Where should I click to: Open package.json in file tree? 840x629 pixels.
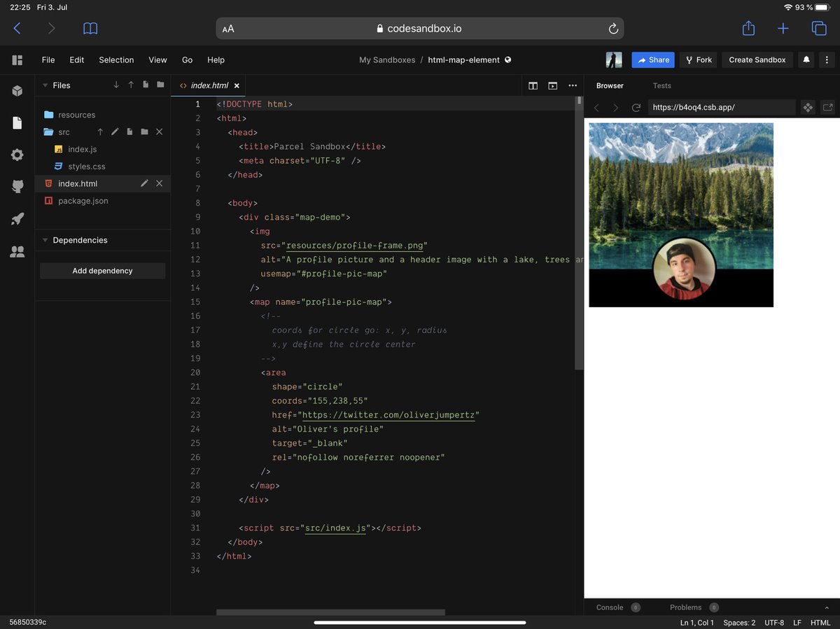point(83,201)
